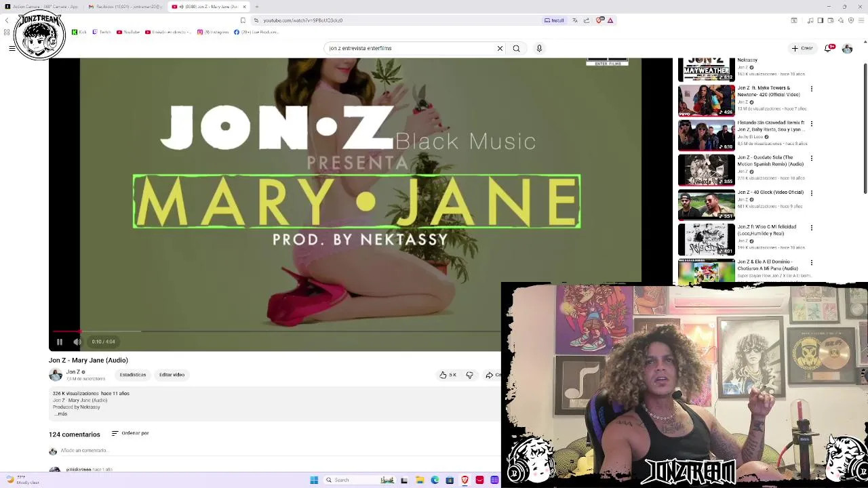The height and width of the screenshot is (488, 868).
Task: Expand description with ...más
Action: click(x=61, y=413)
